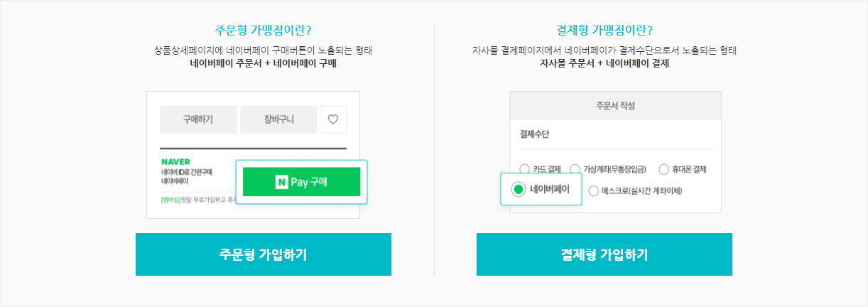Click the 장바구니 gray button

coord(278,119)
